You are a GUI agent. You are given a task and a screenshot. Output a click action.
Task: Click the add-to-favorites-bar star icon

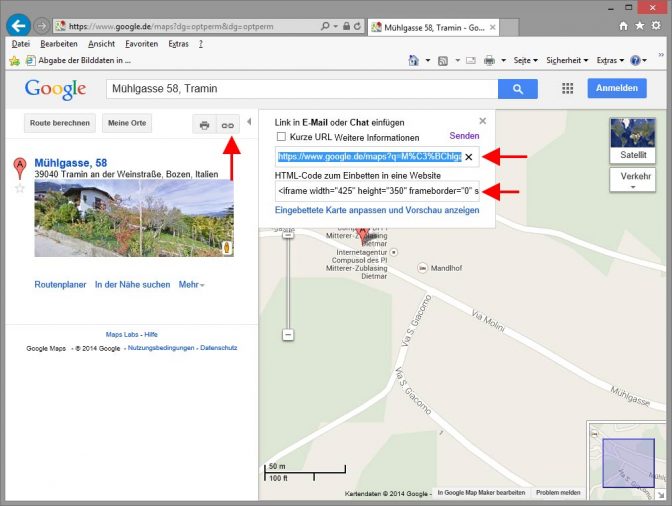click(x=14, y=61)
